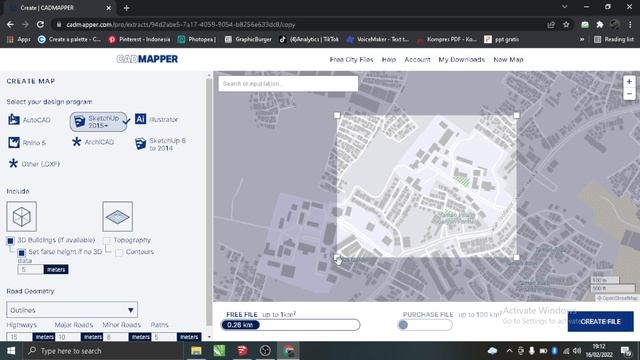Image resolution: width=640 pixels, height=360 pixels.
Task: Share this page from the address bar
Action: tap(551, 24)
